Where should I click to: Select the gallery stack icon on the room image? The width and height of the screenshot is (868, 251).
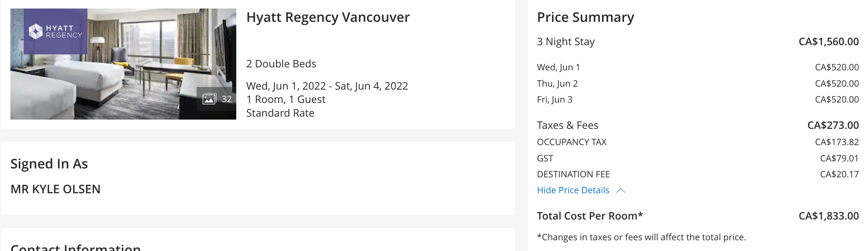(210, 99)
